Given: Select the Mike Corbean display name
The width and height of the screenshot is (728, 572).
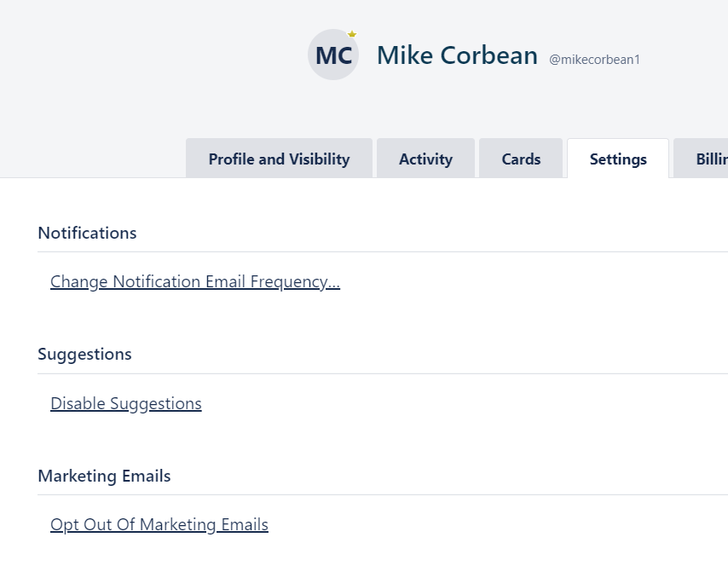Looking at the screenshot, I should click(x=457, y=55).
